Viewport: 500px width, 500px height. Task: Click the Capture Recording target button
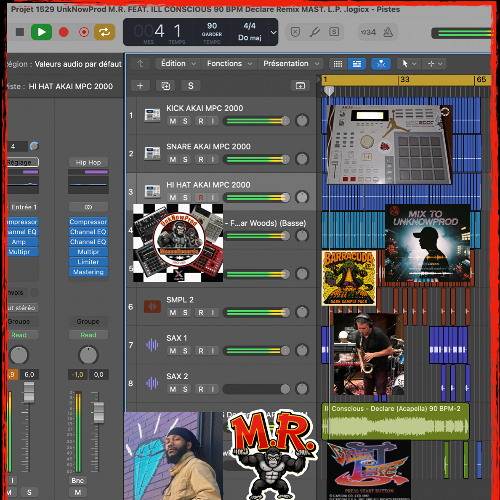click(84, 32)
